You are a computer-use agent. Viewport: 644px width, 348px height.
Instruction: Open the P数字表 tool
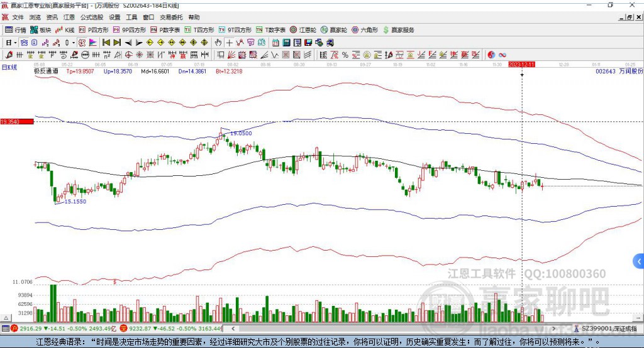tap(165, 30)
